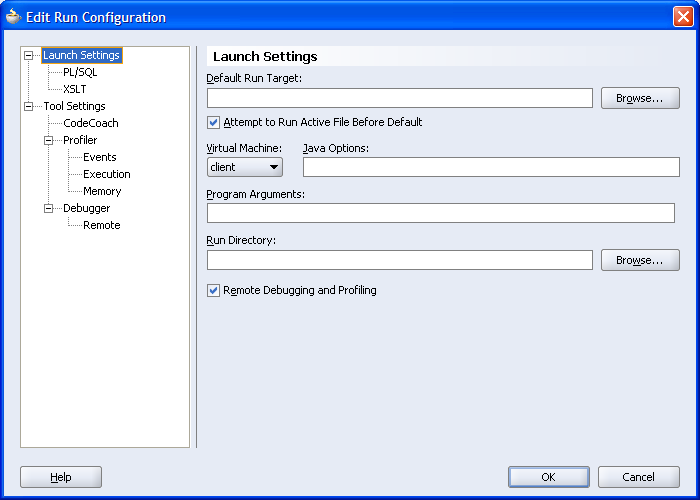
Task: Click the Java Options text field
Action: pos(491,167)
